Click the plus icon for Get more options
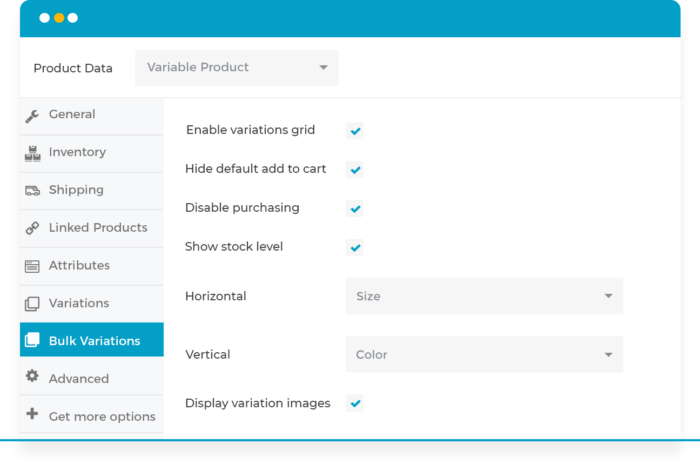This screenshot has height=464, width=700. point(32,414)
